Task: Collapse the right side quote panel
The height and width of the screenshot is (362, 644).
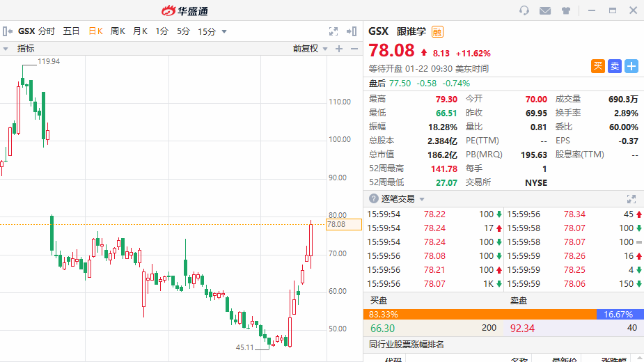Action: 352,31
